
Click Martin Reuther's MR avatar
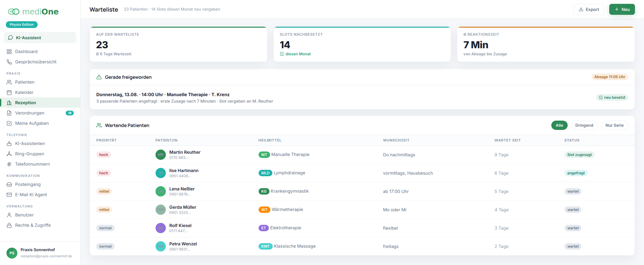click(x=161, y=155)
